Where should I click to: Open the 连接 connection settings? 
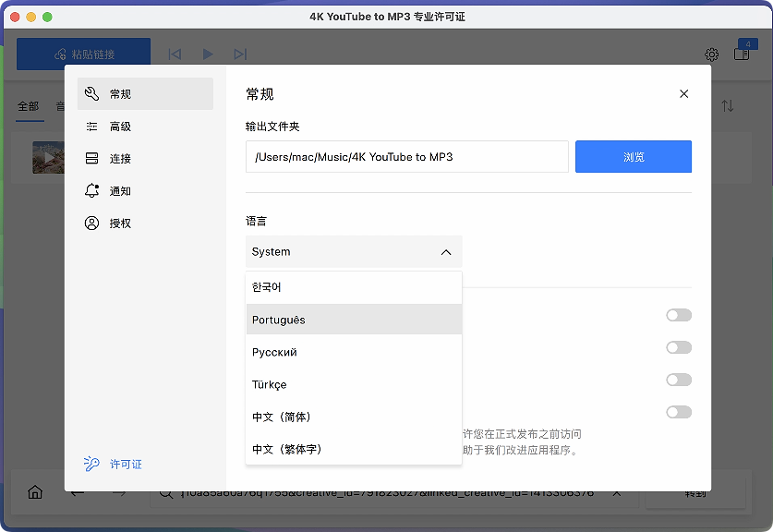point(120,159)
